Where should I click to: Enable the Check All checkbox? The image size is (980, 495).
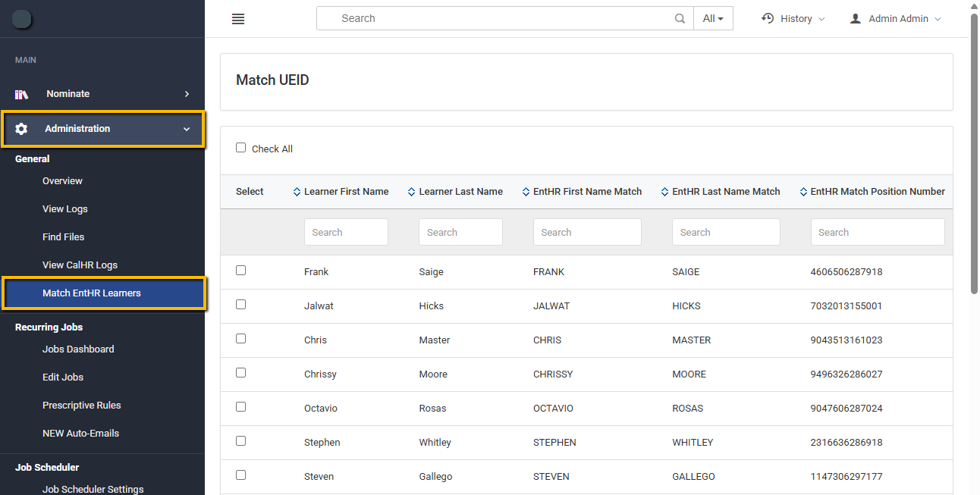tap(240, 147)
